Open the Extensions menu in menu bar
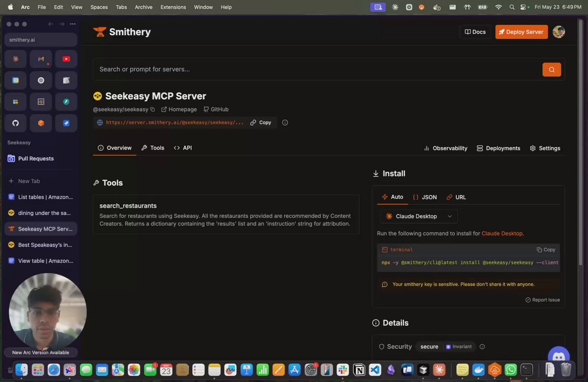This screenshot has height=382, width=588. coord(173,7)
